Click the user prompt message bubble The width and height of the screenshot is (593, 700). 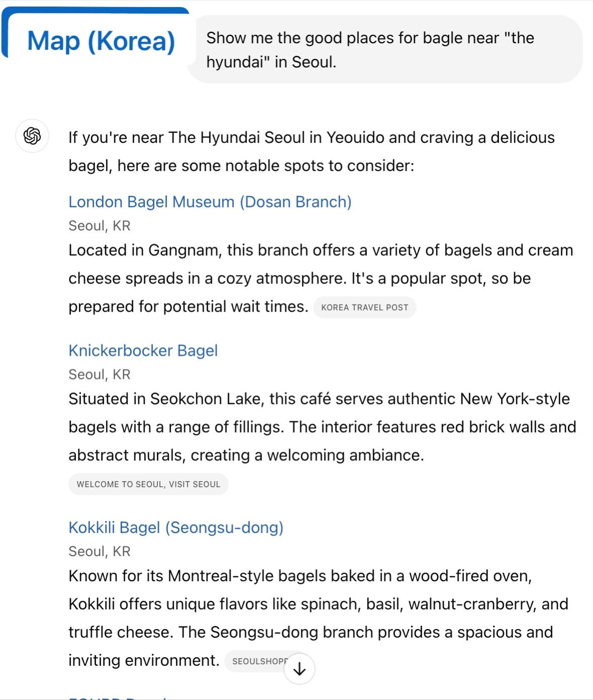[385, 49]
